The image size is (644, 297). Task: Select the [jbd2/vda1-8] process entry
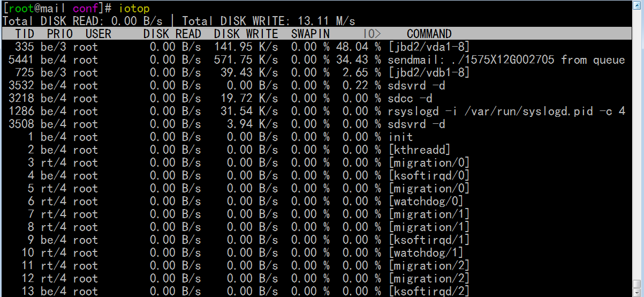429,47
